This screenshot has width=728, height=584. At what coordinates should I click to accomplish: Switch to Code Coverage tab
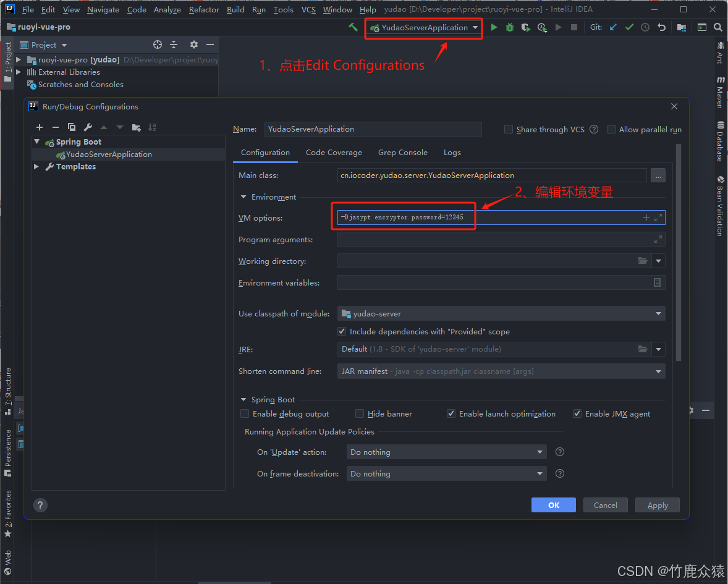334,153
